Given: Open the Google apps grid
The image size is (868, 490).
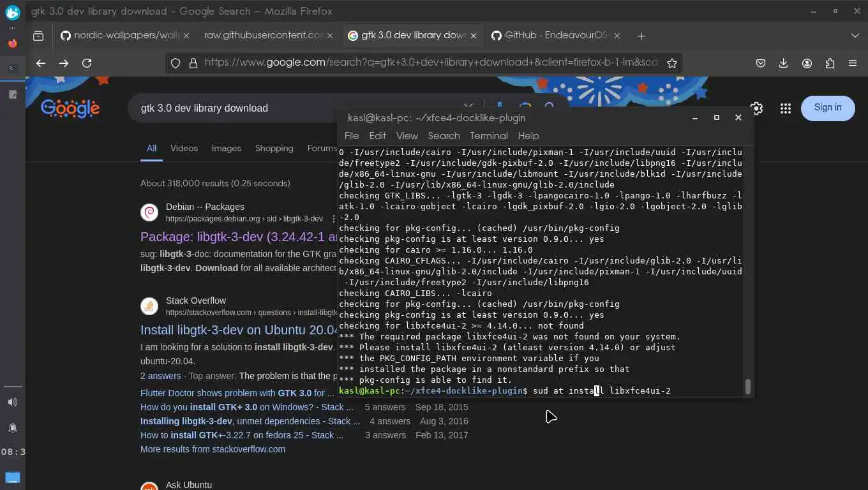Looking at the screenshot, I should [786, 108].
